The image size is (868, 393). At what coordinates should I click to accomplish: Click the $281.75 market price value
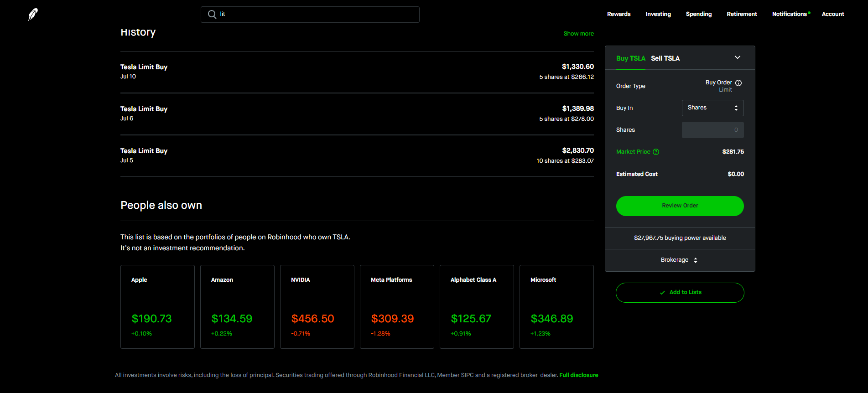point(733,152)
